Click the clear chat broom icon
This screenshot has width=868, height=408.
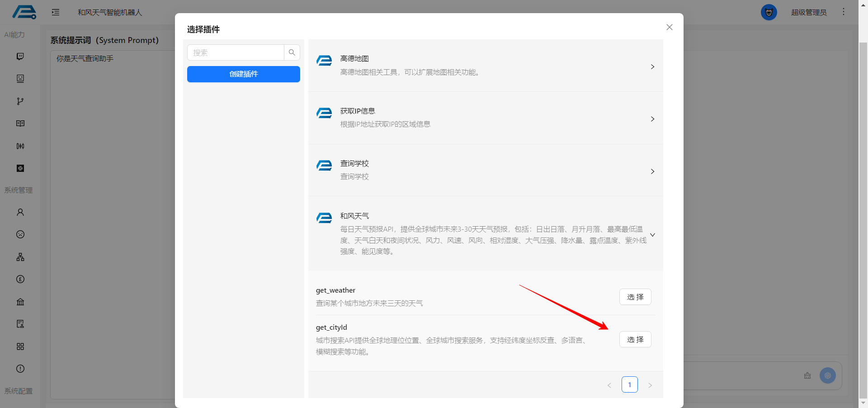point(807,375)
